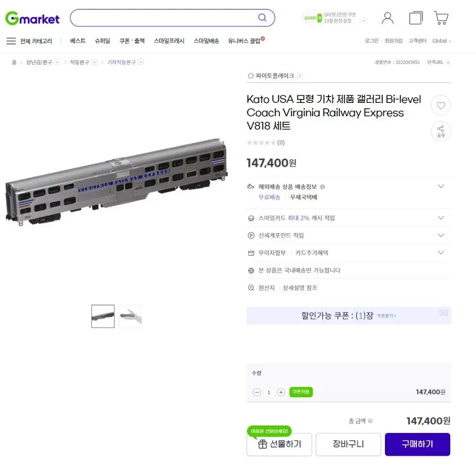Increase quantity with plus button
The height and width of the screenshot is (476, 476).
(x=281, y=392)
